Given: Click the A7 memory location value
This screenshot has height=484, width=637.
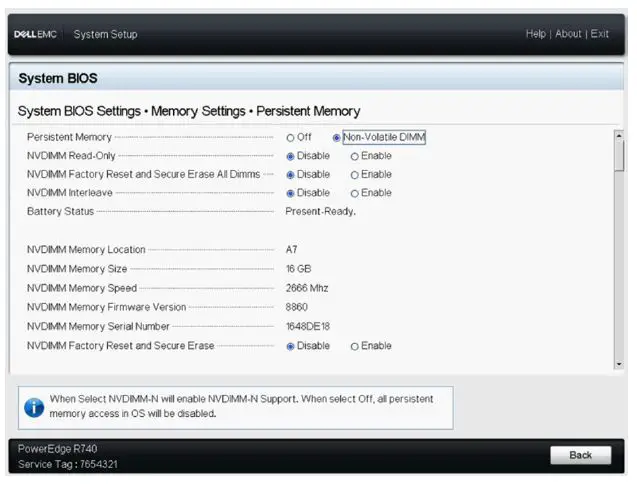Looking at the screenshot, I should point(291,250).
